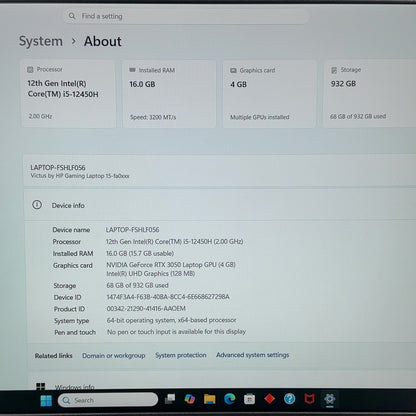This screenshot has height=416, width=416.
Task: Click the taskbar Search field
Action: click(108, 400)
